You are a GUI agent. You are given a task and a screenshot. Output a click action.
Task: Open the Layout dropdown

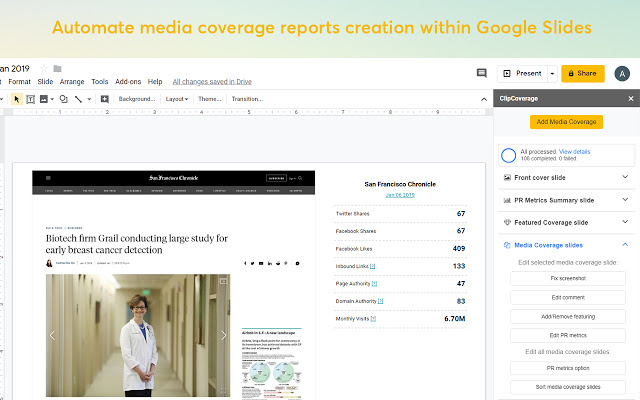[x=177, y=99]
